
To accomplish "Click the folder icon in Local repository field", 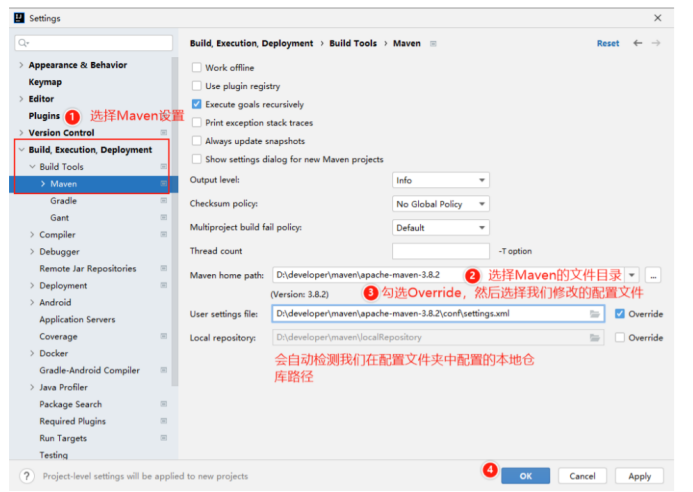I will pos(595,338).
